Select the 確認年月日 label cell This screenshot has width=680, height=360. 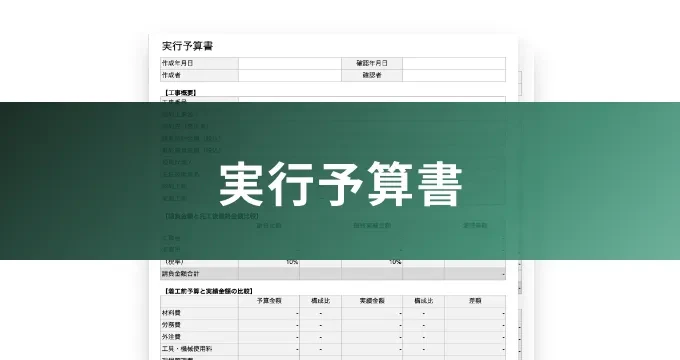(x=372, y=63)
